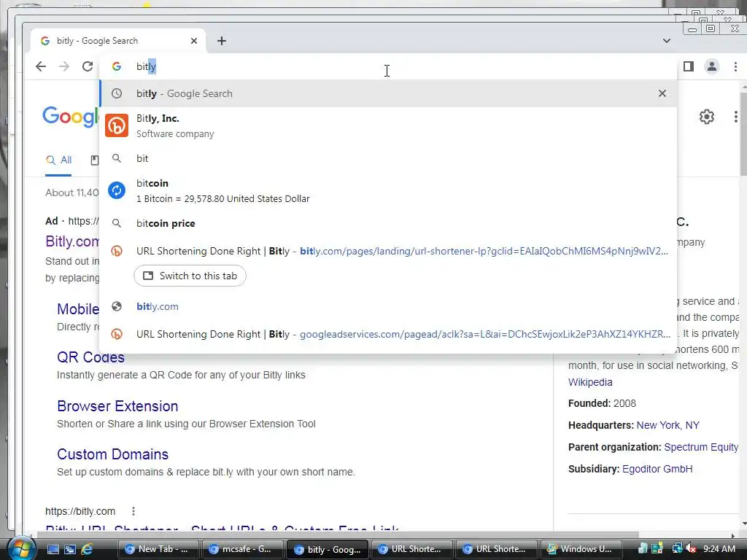Image resolution: width=747 pixels, height=560 pixels.
Task: Click the orange Bitly logo icon in suggestions
Action: pos(117,125)
